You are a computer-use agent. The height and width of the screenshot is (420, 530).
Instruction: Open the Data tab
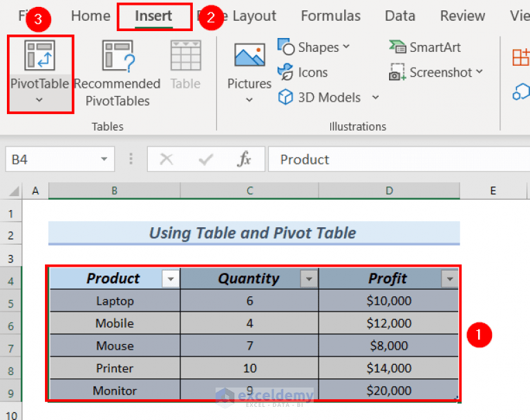pos(400,16)
